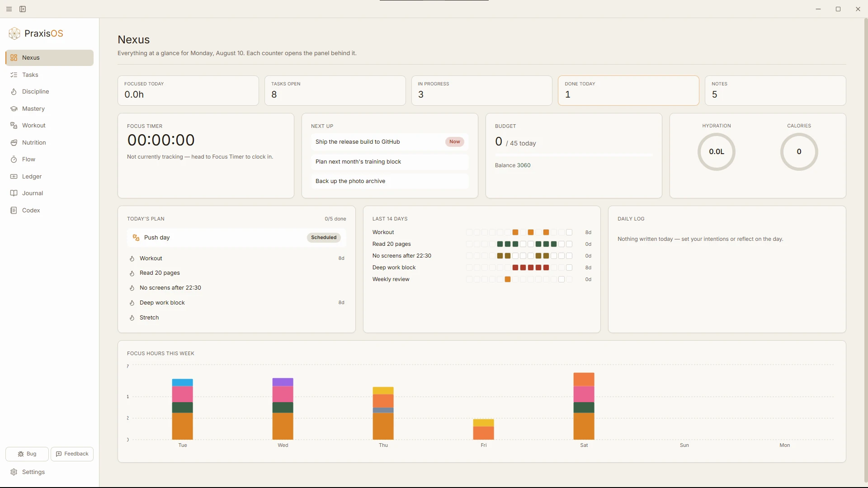Click the Flow stopwatch icon in sidebar
The height and width of the screenshot is (488, 868).
(14, 160)
